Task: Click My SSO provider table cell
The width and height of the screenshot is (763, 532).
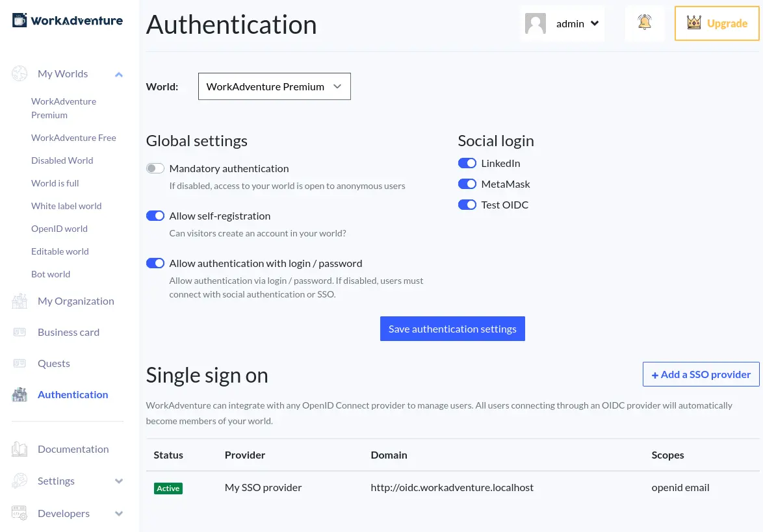Action: point(263,487)
